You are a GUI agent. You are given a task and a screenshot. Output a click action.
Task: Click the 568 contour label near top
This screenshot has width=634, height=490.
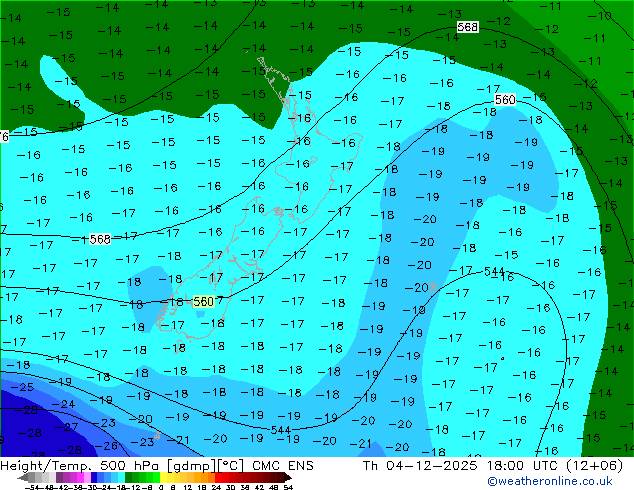468,27
